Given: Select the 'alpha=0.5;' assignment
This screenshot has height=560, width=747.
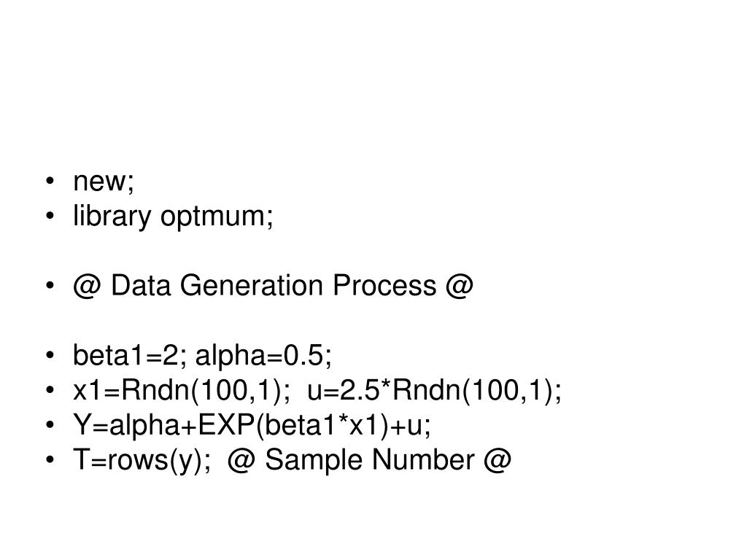Looking at the screenshot, I should tap(263, 357).
